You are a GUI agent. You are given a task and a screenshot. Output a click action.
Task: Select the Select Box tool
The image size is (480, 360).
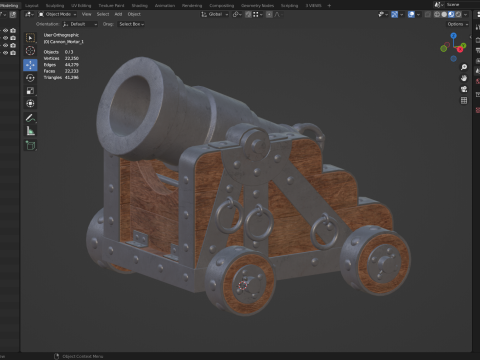[30, 38]
